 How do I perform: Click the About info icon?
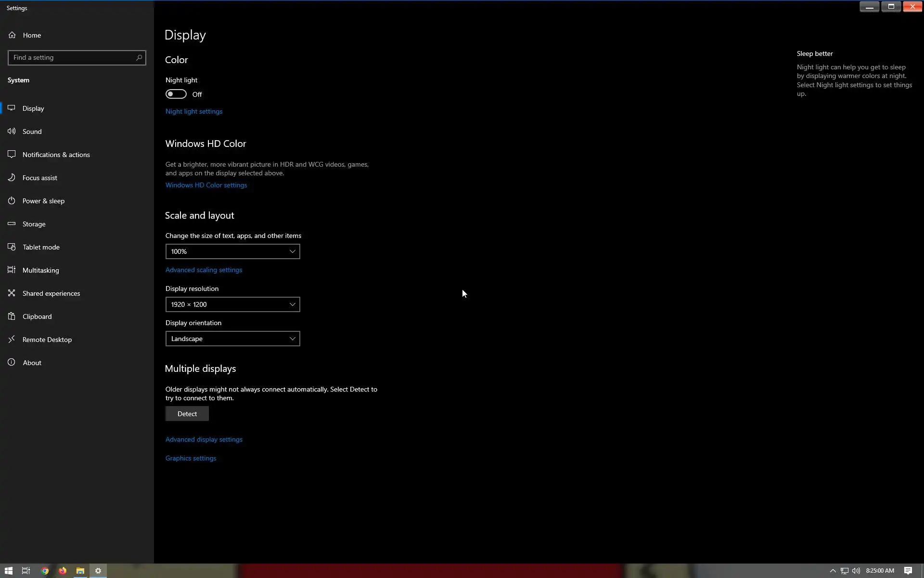point(12,363)
